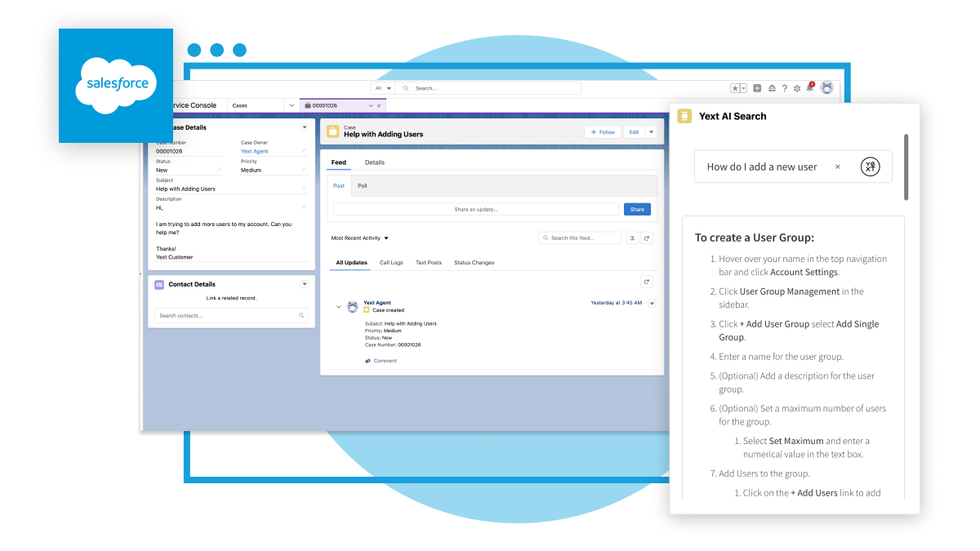Collapse the Yext Agent feed post

pos(339,307)
